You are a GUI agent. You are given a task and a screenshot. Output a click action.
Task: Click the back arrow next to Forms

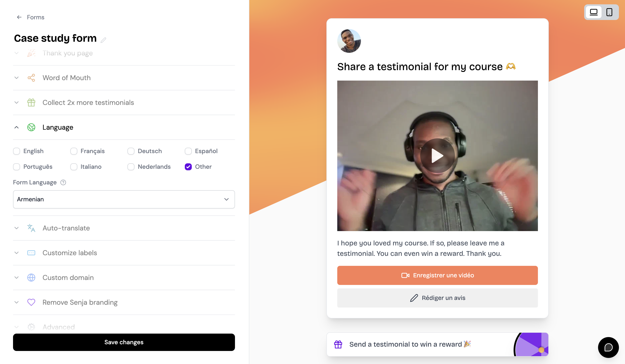(19, 17)
